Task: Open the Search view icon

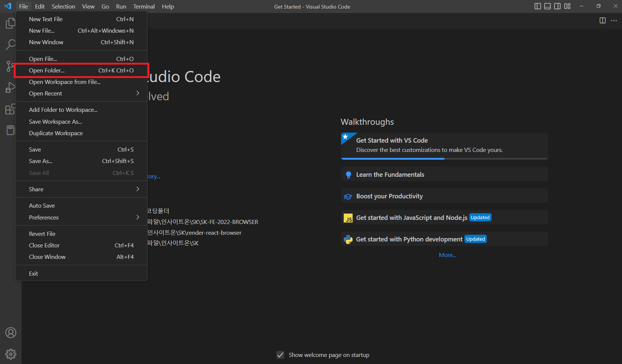Action: pyautogui.click(x=10, y=45)
